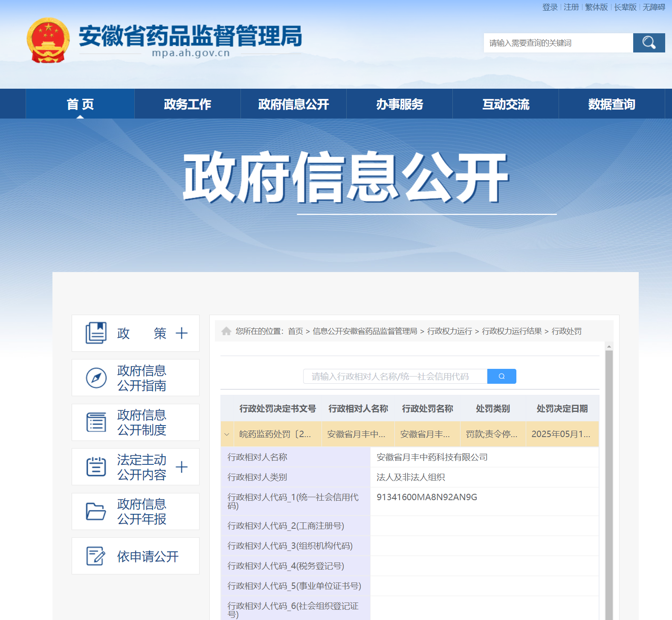The image size is (672, 620).
Task: Click the magnifier search button in header
Action: click(x=649, y=43)
